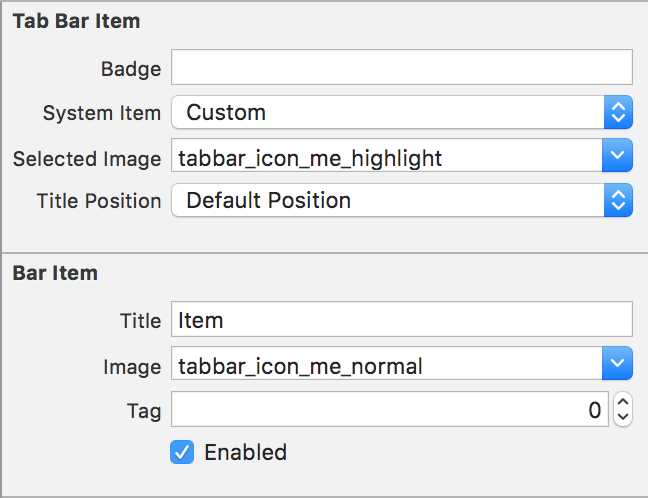Open the System Item popup menu
The width and height of the screenshot is (648, 498).
tap(402, 113)
